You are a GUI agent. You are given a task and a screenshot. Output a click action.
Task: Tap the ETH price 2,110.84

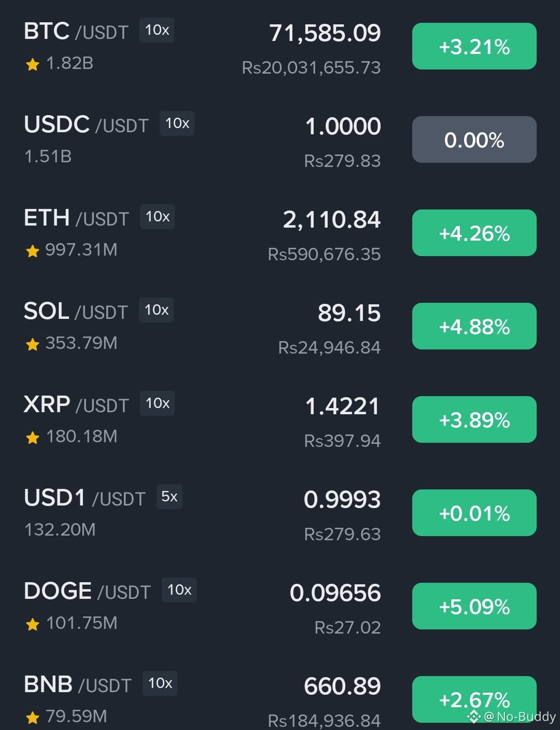coord(331,220)
